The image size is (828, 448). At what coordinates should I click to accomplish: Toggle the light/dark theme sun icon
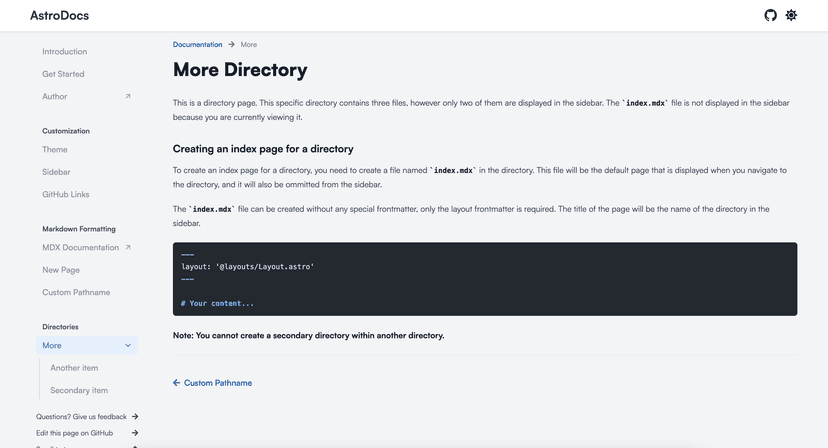pyautogui.click(x=791, y=15)
